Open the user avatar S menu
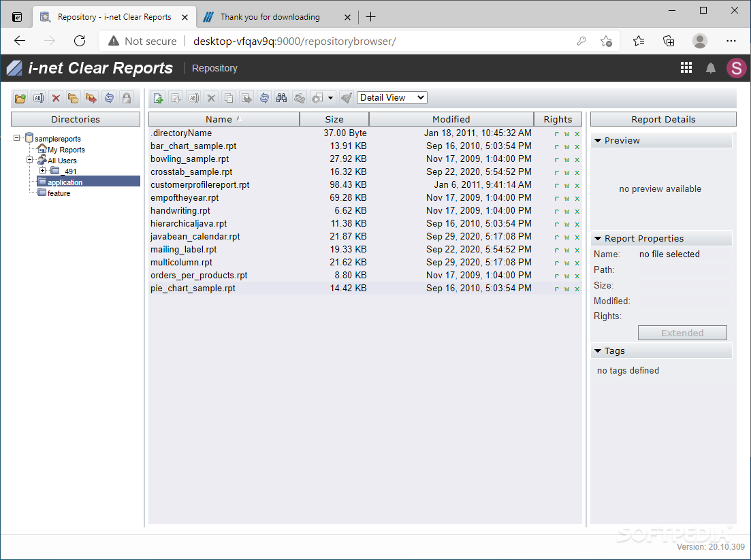751x560 pixels. click(736, 68)
